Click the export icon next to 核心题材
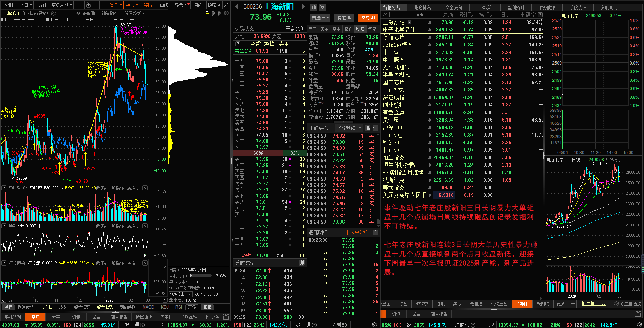The width and height of the screenshot is (644, 328). click(225, 317)
